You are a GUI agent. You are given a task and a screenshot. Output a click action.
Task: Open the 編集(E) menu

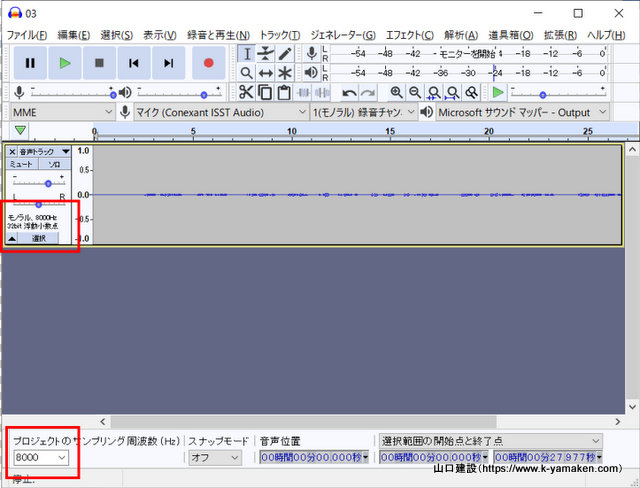tap(73, 35)
